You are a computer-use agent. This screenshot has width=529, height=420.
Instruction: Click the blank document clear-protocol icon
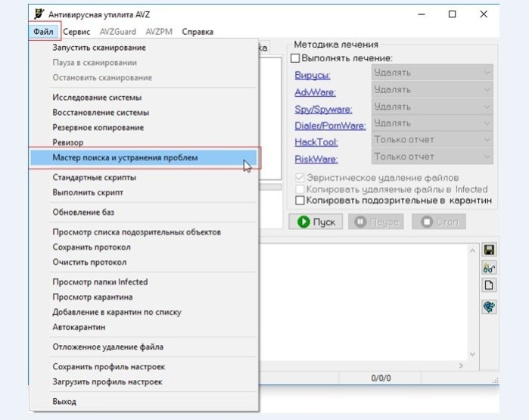click(489, 285)
